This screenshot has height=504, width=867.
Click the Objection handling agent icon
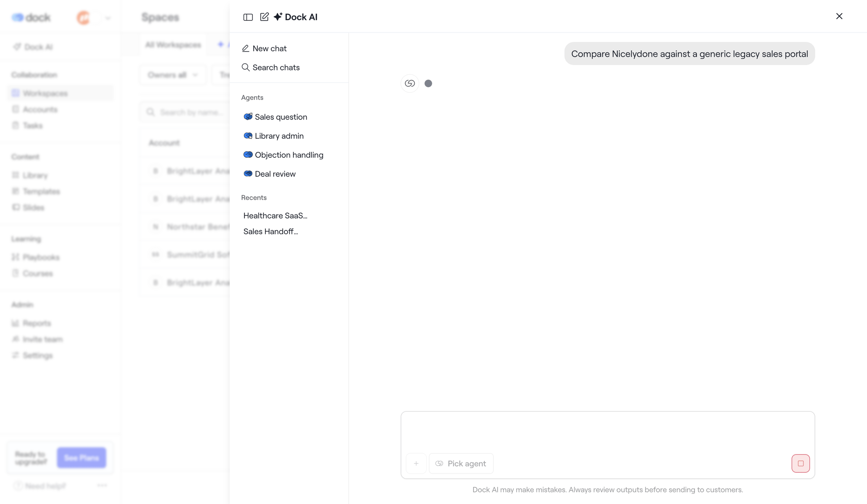coord(248,155)
